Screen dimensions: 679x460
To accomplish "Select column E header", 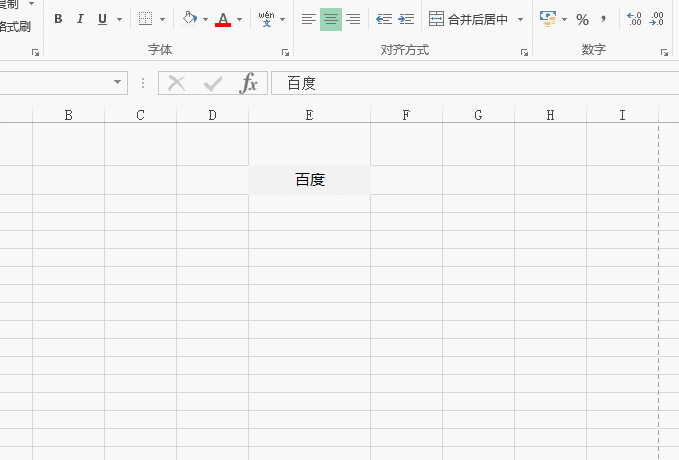I will pyautogui.click(x=309, y=115).
